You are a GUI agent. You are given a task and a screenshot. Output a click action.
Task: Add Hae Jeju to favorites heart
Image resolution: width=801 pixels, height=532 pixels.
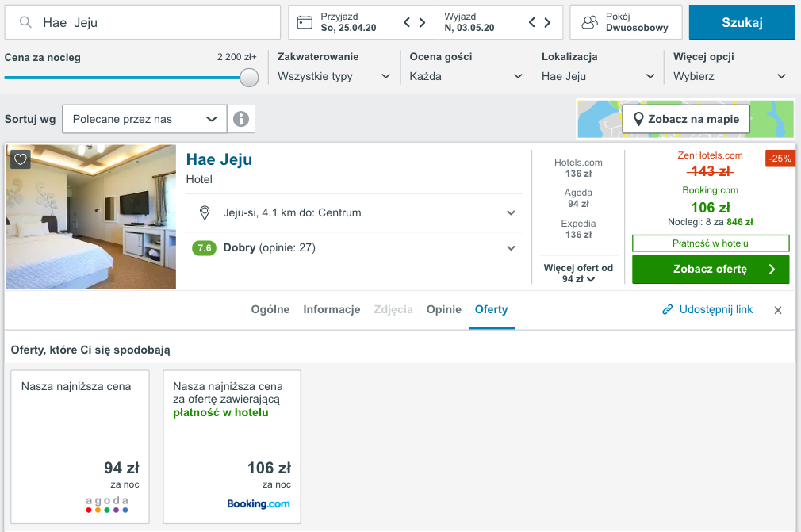point(21,159)
